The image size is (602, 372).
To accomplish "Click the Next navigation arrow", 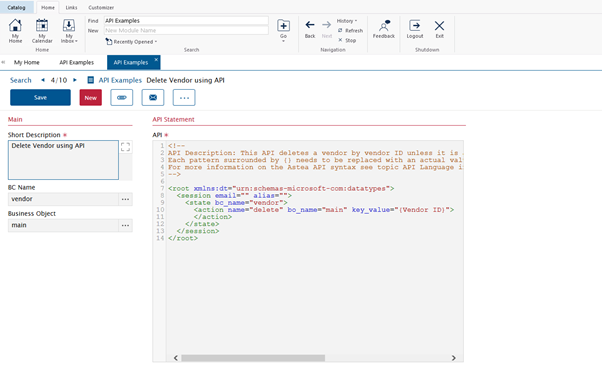I will tap(327, 29).
